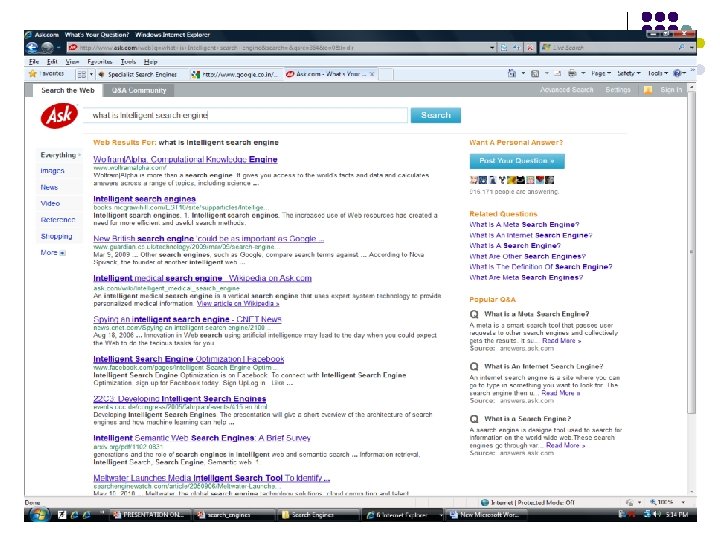The height and width of the screenshot is (540, 720).
Task: Expand the More search categories option
Action: tap(53, 253)
